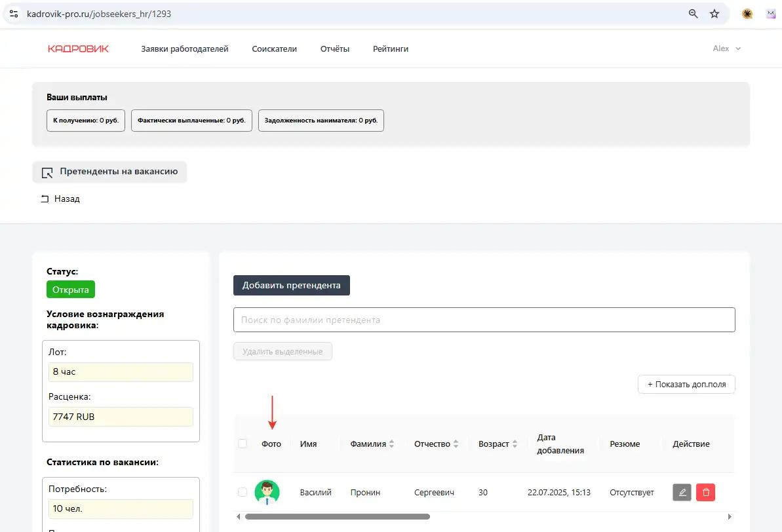Image resolution: width=782 pixels, height=532 pixels.
Task: Open the Alex user dropdown menu
Action: 726,48
